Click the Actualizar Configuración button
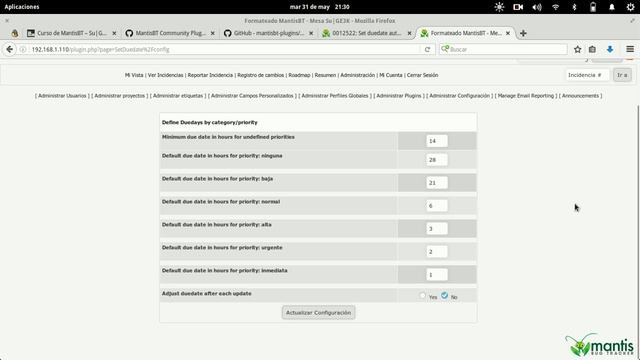The height and width of the screenshot is (360, 640). 318,313
